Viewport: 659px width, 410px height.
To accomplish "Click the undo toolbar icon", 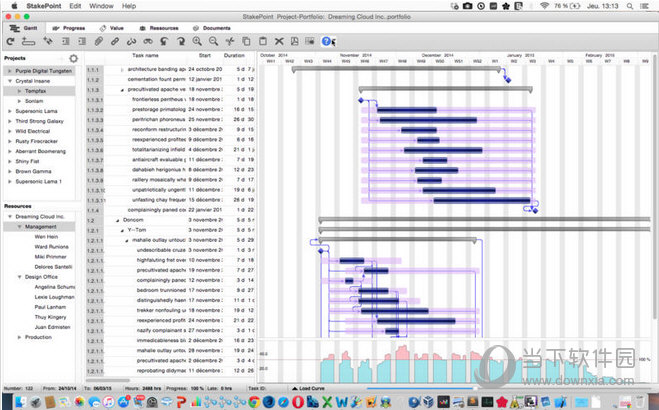I will point(164,41).
